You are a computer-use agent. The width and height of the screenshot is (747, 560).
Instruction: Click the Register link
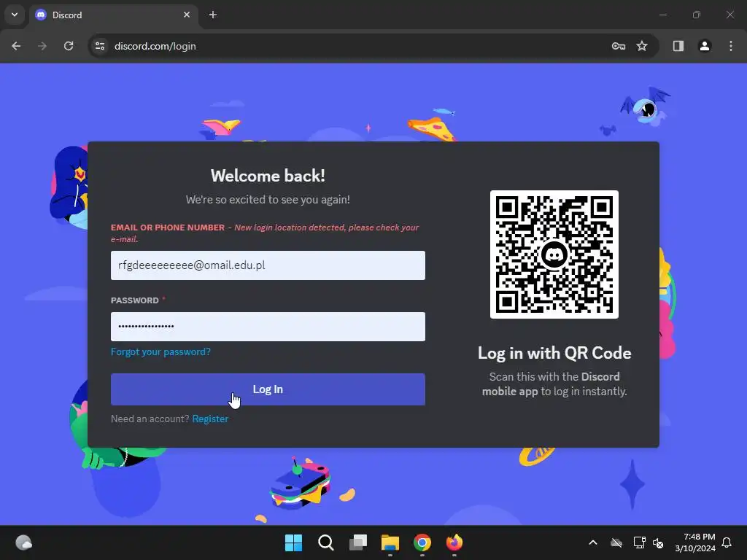210,419
